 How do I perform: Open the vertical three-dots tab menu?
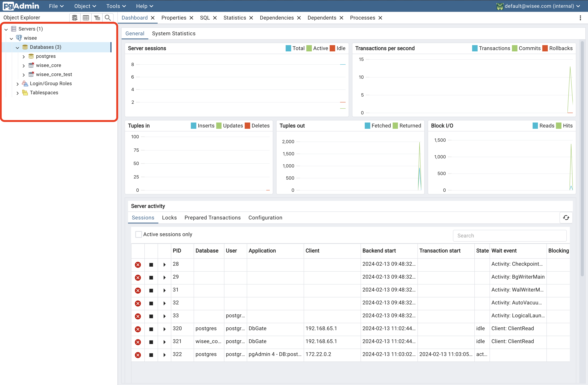(x=580, y=18)
